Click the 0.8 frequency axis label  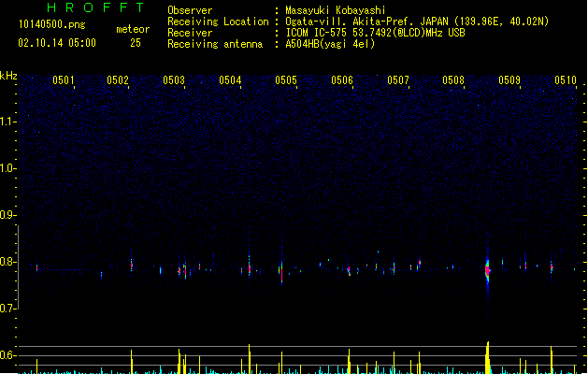(7, 262)
